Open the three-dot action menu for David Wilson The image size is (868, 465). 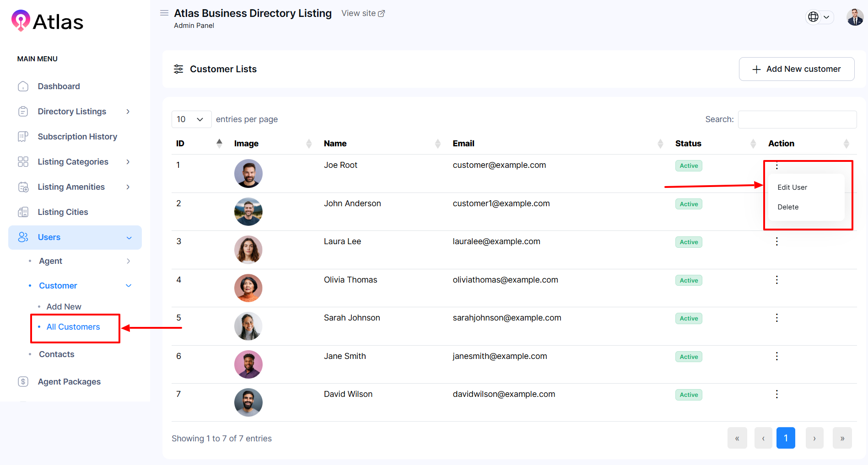pyautogui.click(x=776, y=394)
